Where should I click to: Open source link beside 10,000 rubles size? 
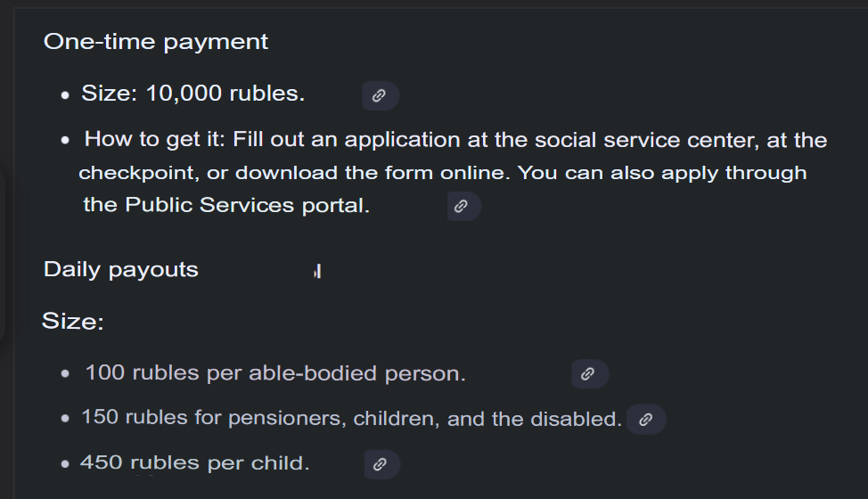[379, 95]
